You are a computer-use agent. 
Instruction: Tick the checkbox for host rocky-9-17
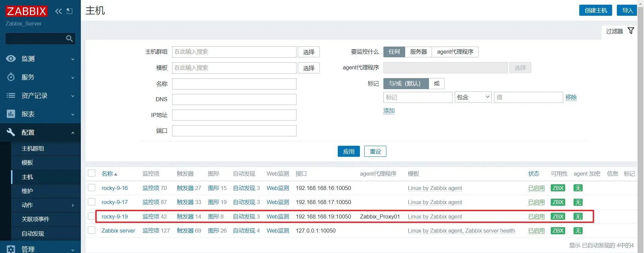pos(92,202)
